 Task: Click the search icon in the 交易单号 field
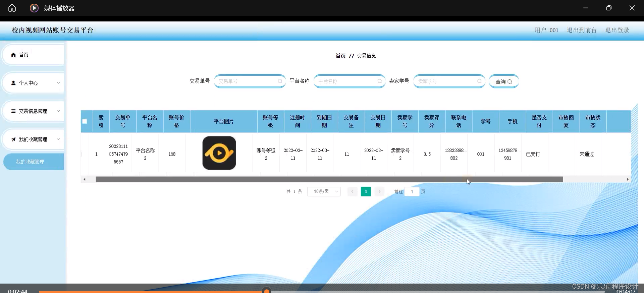click(x=280, y=81)
